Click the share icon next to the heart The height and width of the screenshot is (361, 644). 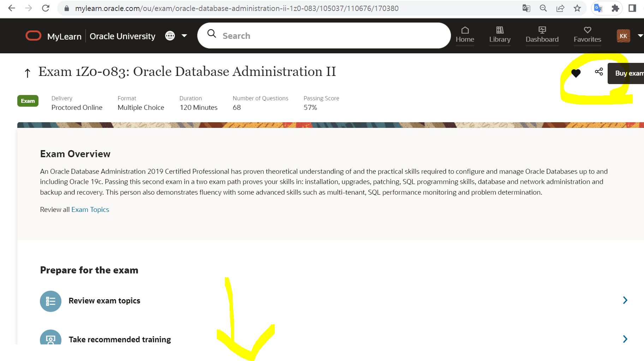click(x=599, y=72)
